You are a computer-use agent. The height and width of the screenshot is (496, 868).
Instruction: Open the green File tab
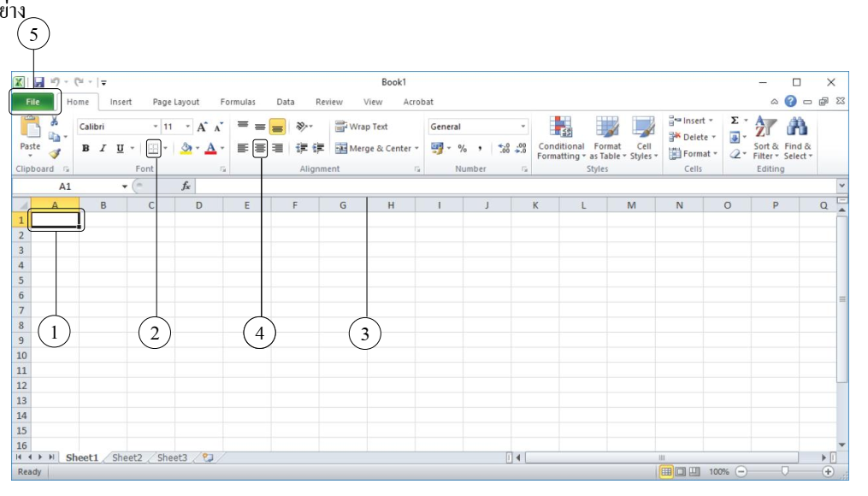click(x=32, y=102)
